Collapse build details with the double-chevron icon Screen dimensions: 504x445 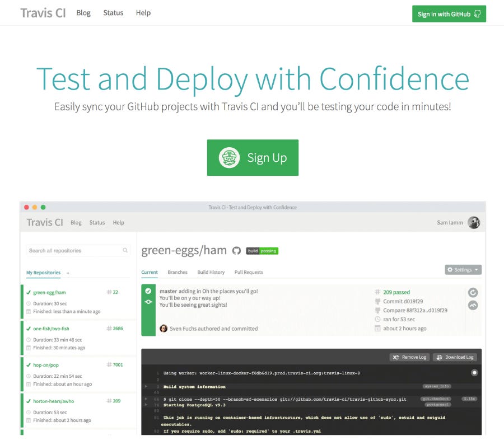[473, 305]
